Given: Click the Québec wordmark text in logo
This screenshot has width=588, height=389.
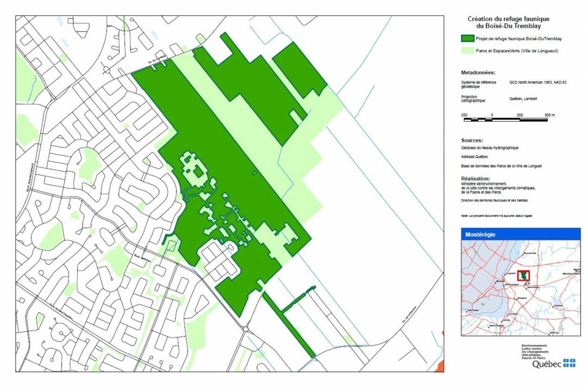Looking at the screenshot, I should tap(546, 364).
